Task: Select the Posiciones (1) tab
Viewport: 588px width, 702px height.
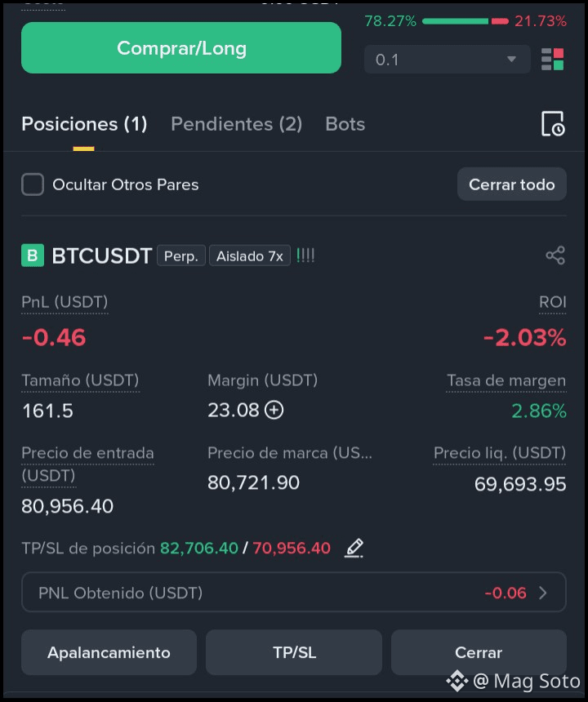Action: click(x=84, y=124)
